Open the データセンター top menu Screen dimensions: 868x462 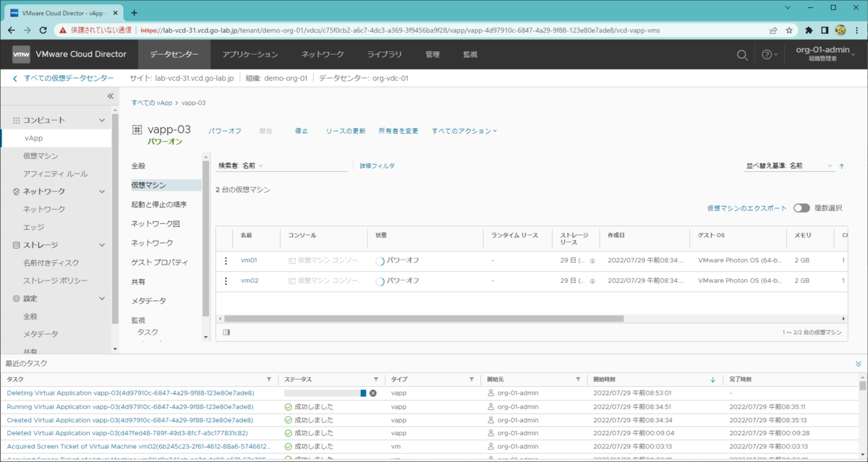tap(174, 54)
